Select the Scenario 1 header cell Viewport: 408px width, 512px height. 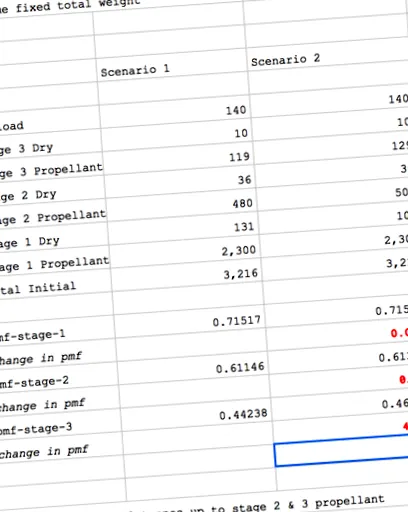pos(135,71)
